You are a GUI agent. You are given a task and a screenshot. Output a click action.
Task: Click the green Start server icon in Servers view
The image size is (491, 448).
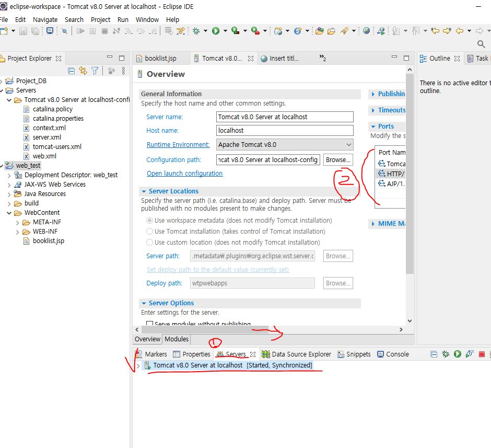point(458,354)
